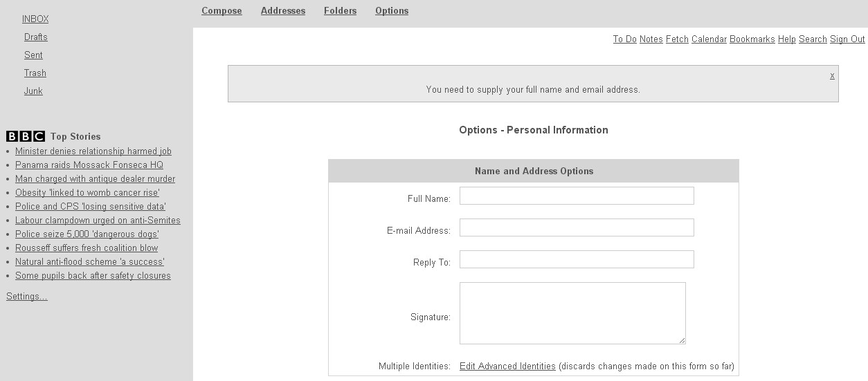Open the Drafts folder
The width and height of the screenshot is (868, 381).
(36, 37)
